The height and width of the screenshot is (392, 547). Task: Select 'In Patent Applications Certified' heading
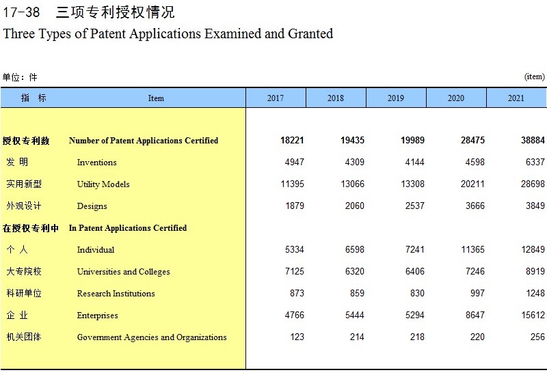coord(128,228)
